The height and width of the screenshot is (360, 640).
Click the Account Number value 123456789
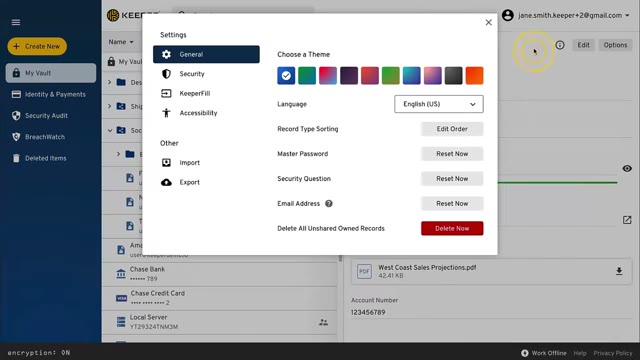[368, 312]
